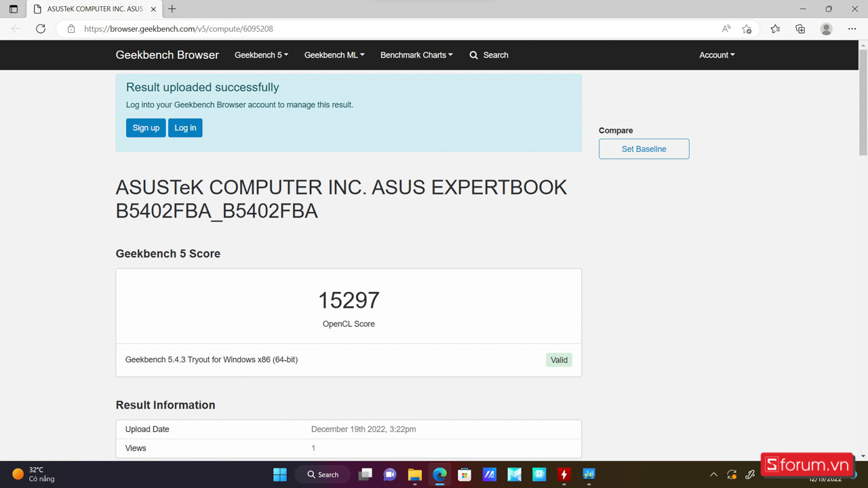
Task: Click the sync update tray icon
Action: coord(732,474)
